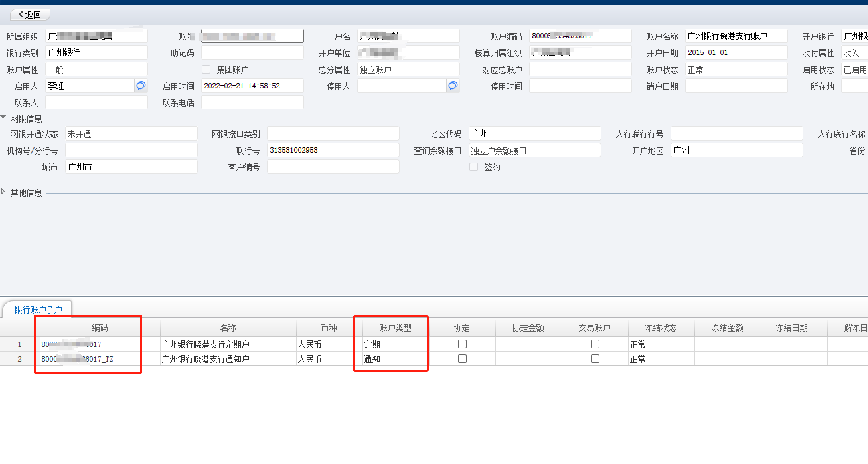
Task: Click the 停用人 lookup search icon
Action: coord(453,86)
